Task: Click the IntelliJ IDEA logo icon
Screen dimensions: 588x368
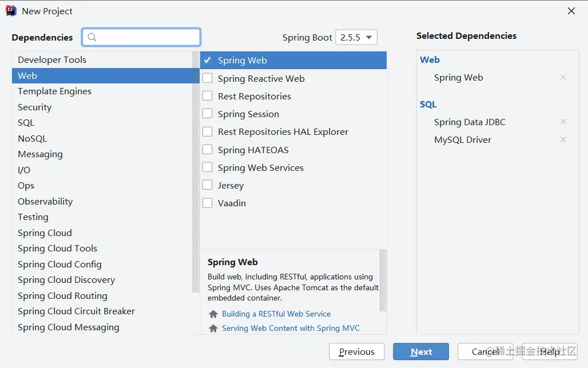Action: (11, 11)
